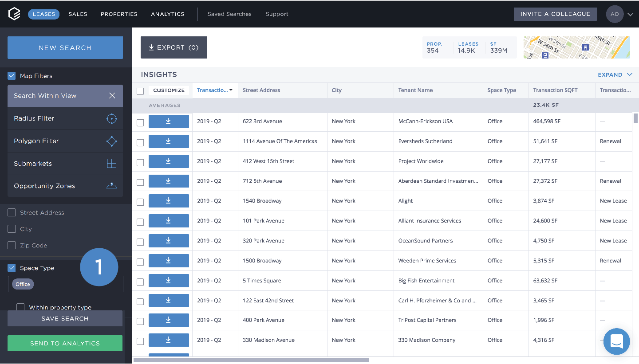Open the ANALYTICS section
The image size is (639, 364).
click(x=167, y=14)
